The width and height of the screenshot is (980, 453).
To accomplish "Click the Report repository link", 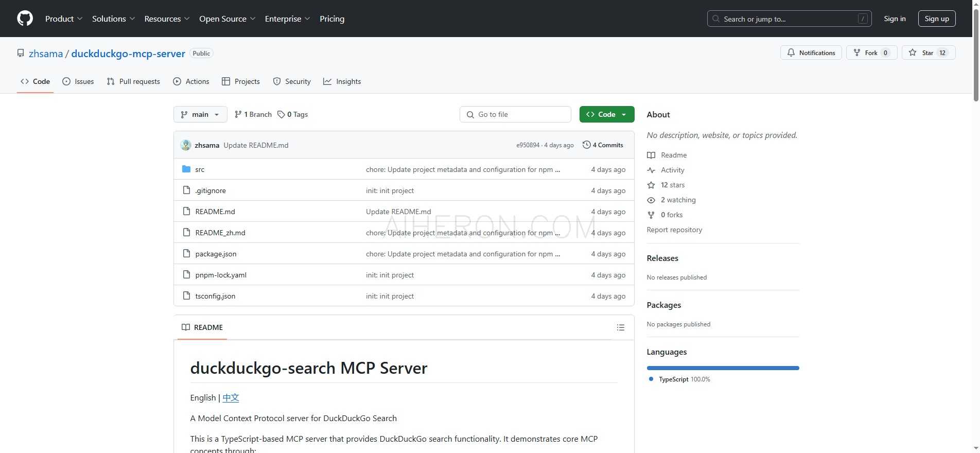I will (674, 230).
